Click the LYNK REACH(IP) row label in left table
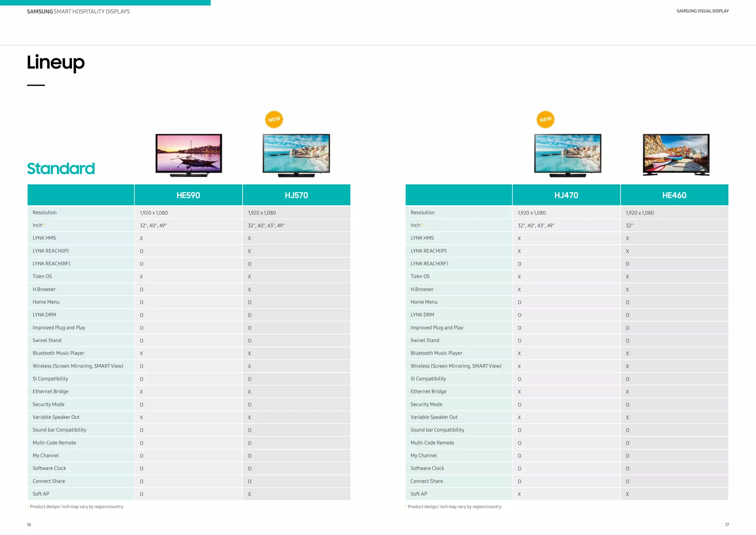The width and height of the screenshot is (756, 535). [x=51, y=251]
